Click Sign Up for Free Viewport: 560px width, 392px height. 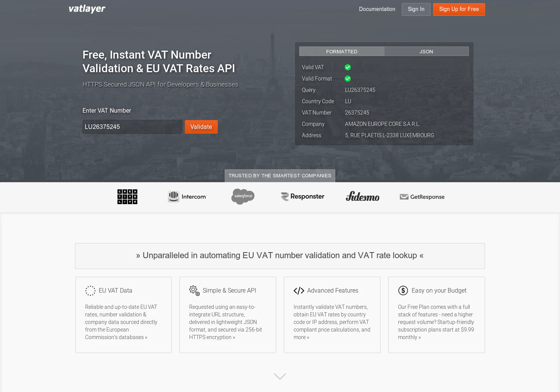click(x=459, y=9)
